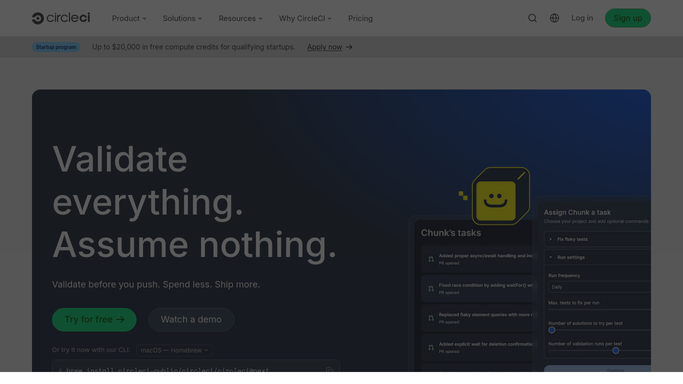Open macOS — Homebrew CLI dropdown

click(174, 350)
